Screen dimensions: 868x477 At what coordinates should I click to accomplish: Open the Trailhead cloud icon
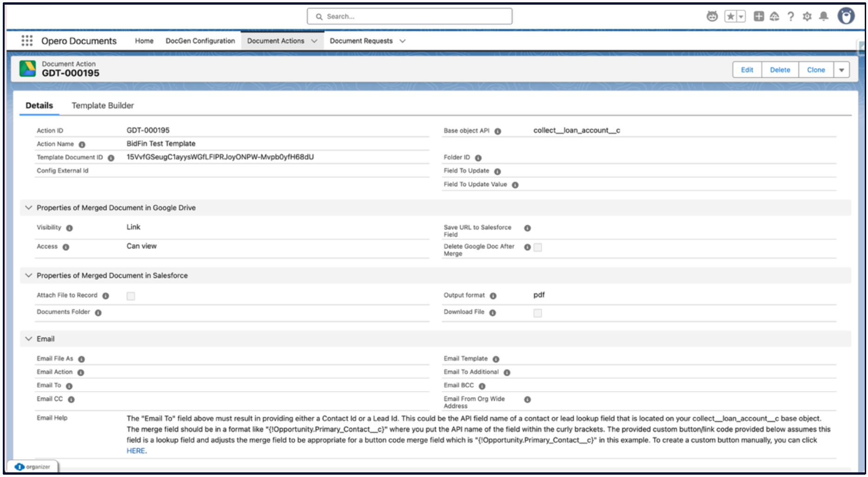pyautogui.click(x=774, y=17)
